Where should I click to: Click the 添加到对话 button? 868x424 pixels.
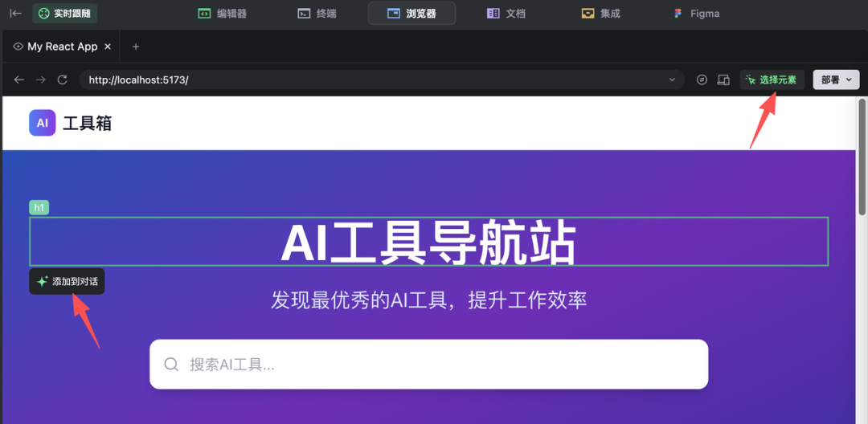(67, 281)
